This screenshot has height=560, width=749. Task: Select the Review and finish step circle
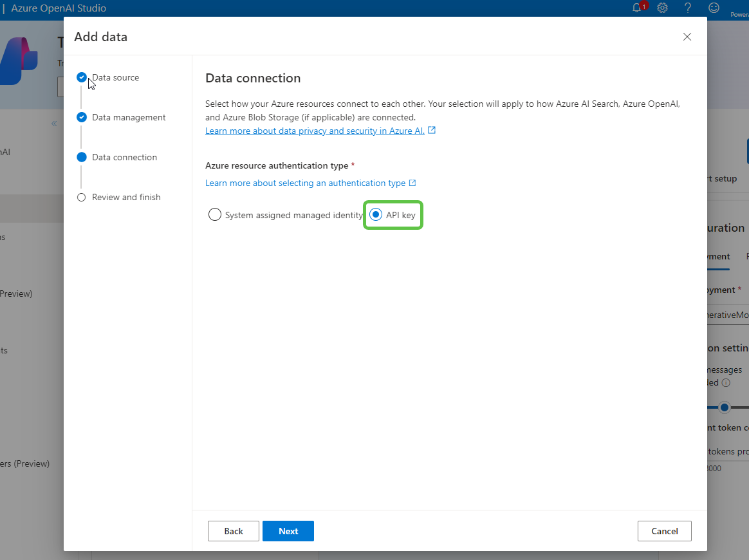[x=81, y=197]
